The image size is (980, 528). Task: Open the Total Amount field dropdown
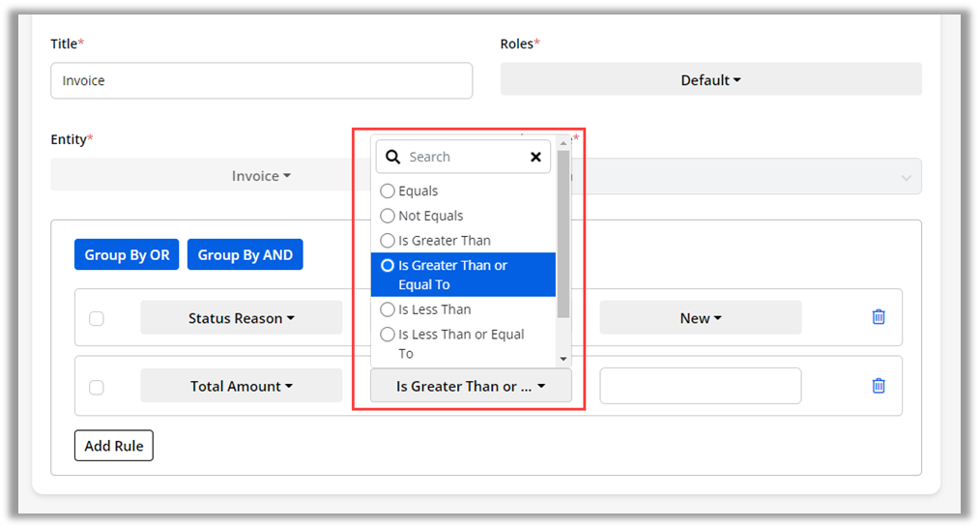(x=242, y=386)
